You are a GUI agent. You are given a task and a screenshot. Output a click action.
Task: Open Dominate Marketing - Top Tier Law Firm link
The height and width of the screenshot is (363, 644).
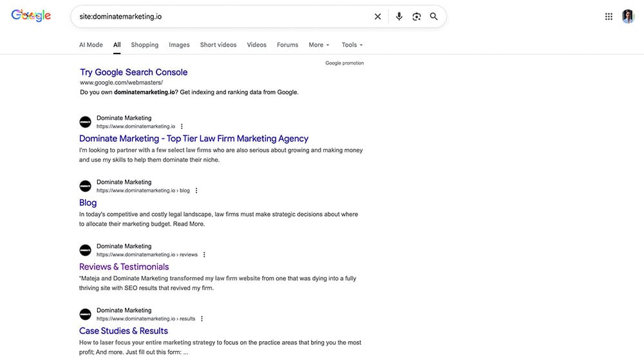click(x=194, y=139)
